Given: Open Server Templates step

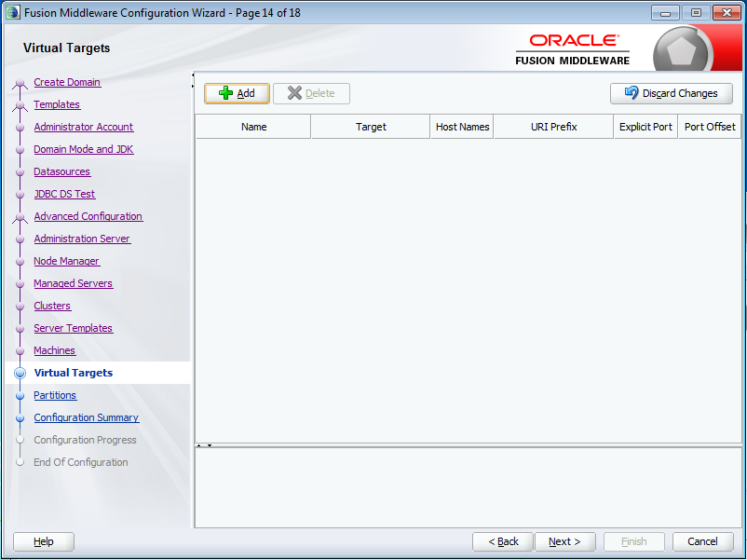Looking at the screenshot, I should point(74,328).
